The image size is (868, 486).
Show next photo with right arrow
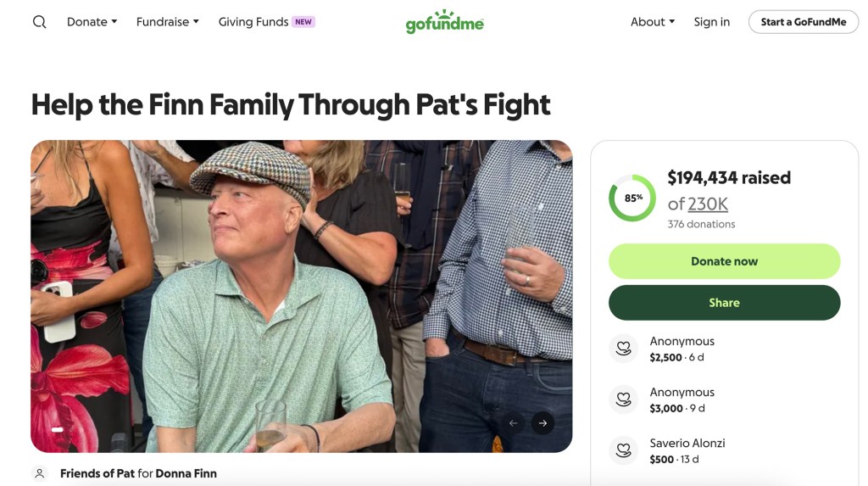coord(542,422)
